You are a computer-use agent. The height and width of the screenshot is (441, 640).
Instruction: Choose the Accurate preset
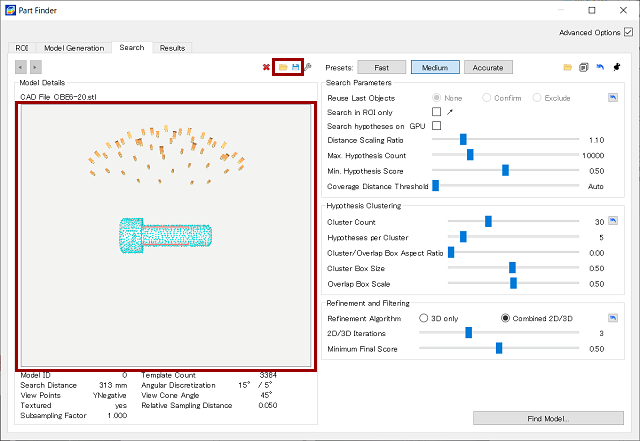coord(488,67)
